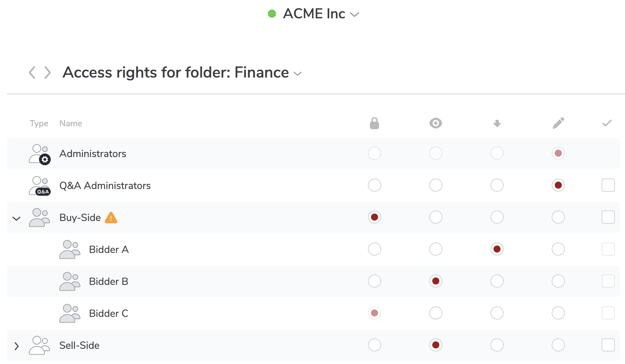This screenshot has height=364, width=625.
Task: Tick the checkbox in Q&A Administrators row
Action: pyautogui.click(x=608, y=185)
